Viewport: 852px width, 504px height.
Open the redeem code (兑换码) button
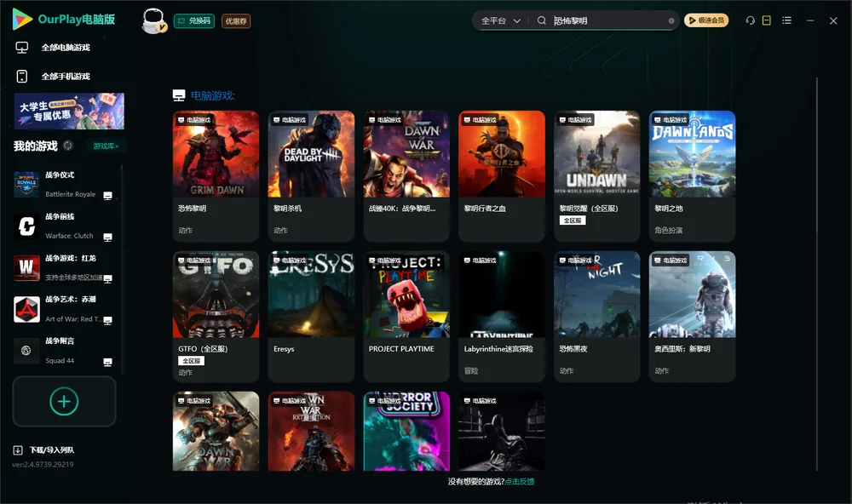click(x=194, y=21)
